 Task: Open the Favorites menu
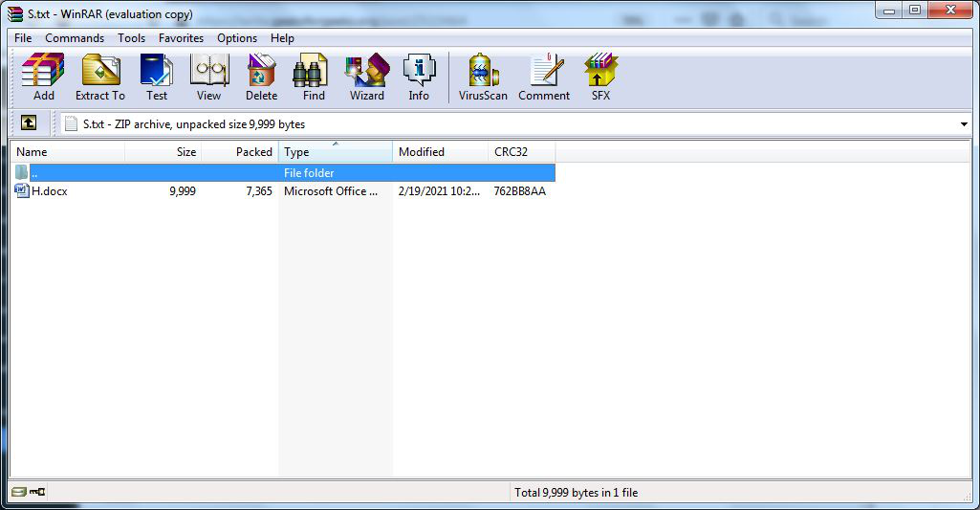click(182, 38)
